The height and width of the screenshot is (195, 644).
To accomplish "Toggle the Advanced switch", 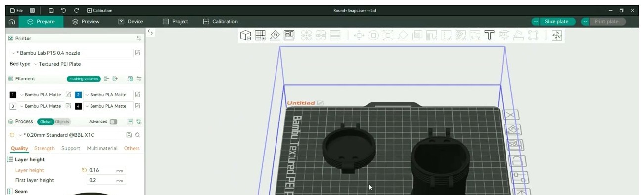I will (x=114, y=121).
